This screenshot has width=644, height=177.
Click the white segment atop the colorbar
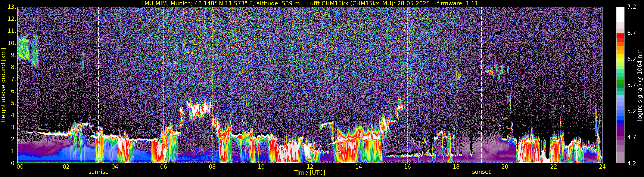coord(620,14)
